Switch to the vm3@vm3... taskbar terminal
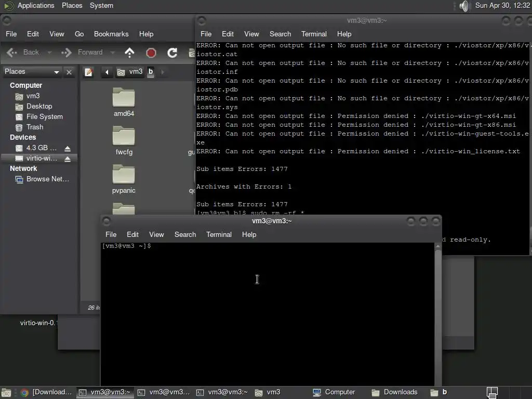Image resolution: width=532 pixels, height=399 pixels. click(164, 392)
